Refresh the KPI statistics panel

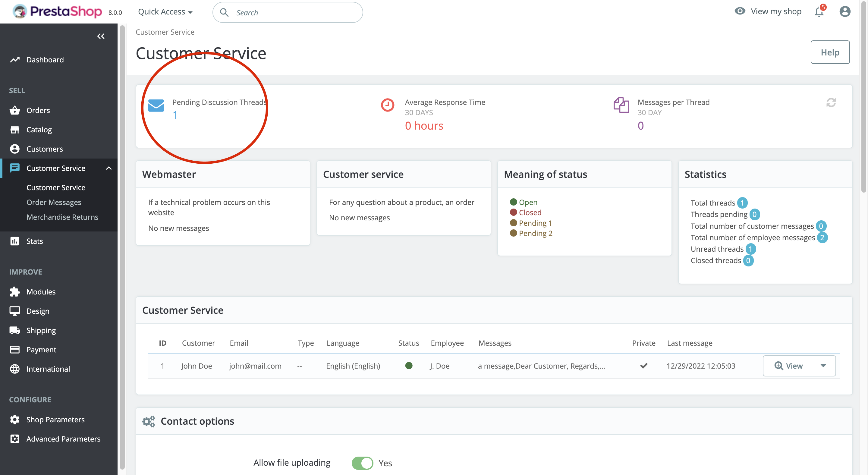(831, 103)
